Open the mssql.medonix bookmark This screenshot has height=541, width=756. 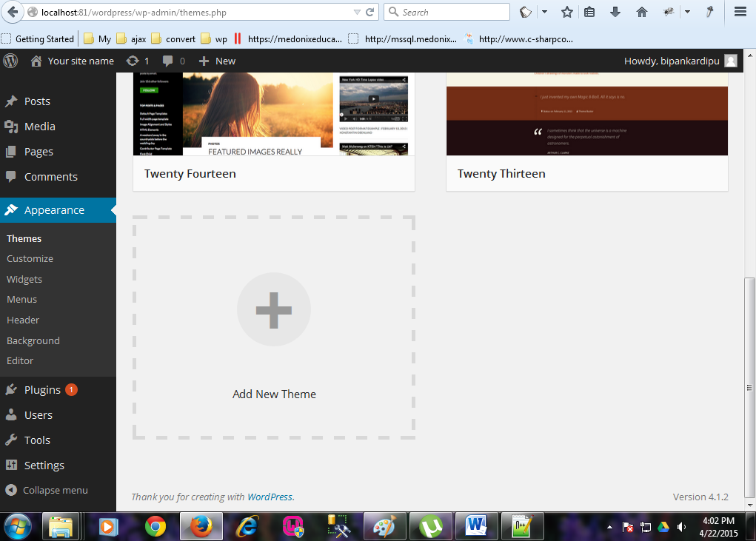click(403, 39)
